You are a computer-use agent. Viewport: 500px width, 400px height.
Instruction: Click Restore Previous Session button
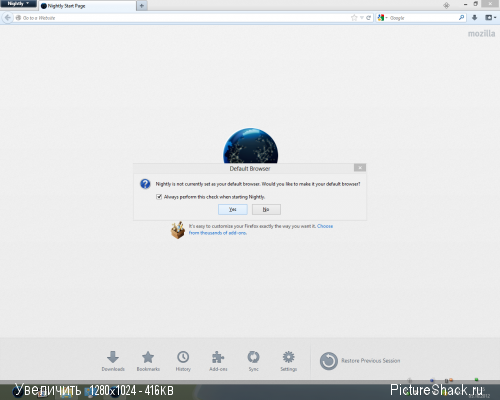point(360,361)
